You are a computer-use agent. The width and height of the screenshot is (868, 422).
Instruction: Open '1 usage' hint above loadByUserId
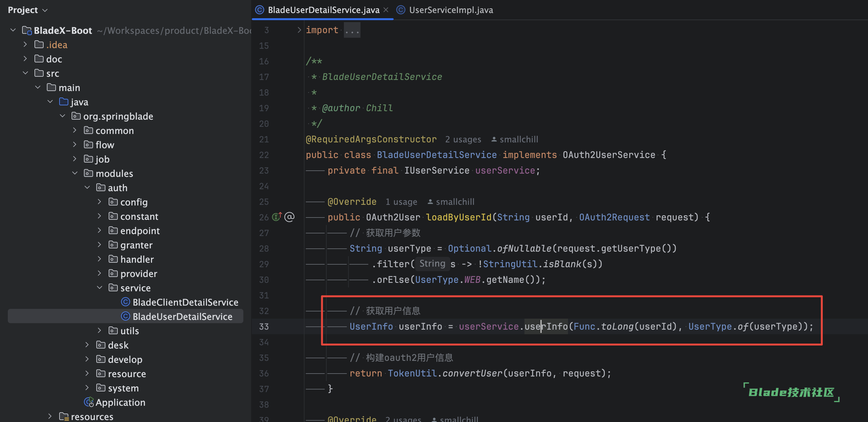click(x=401, y=202)
